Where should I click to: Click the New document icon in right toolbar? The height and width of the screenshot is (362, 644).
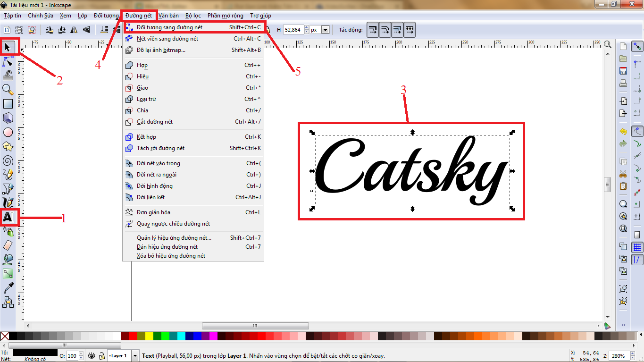623,47
